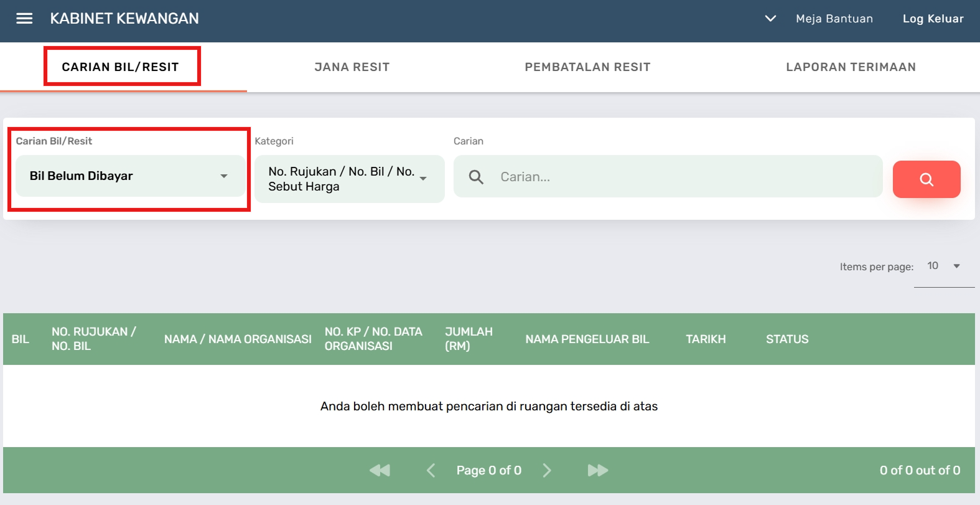Go to first page of results
The width and height of the screenshot is (980, 505).
[380, 470]
